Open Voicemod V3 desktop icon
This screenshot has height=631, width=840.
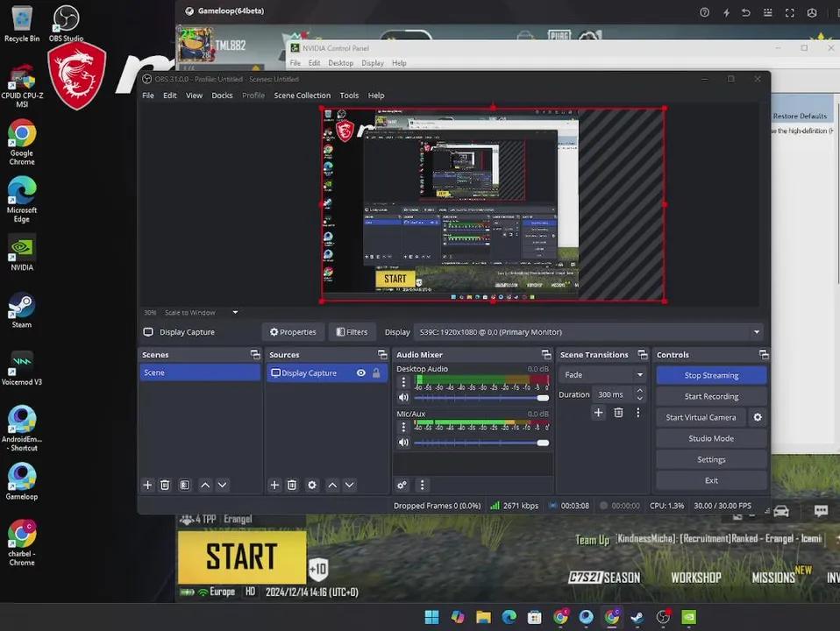pos(22,368)
